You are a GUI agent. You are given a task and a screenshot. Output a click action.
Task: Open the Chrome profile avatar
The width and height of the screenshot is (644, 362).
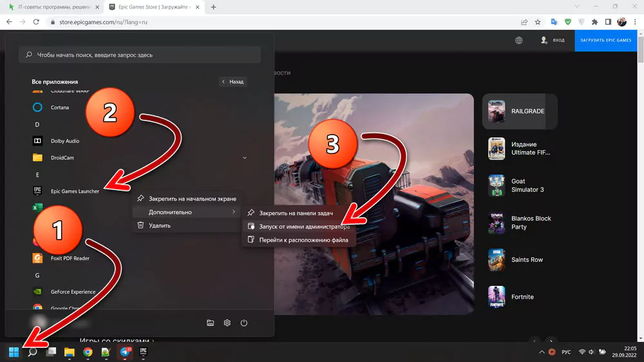pos(622,22)
